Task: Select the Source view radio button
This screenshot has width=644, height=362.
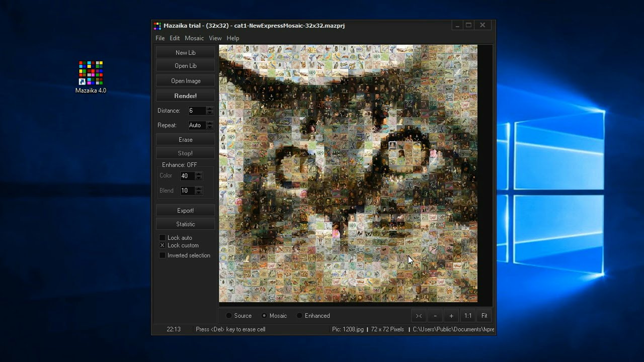Action: click(229, 316)
